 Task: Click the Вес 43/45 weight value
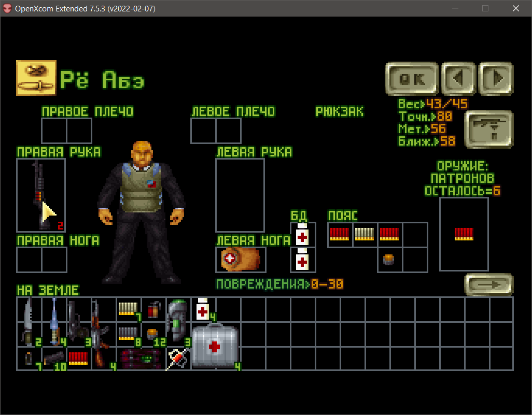click(446, 104)
